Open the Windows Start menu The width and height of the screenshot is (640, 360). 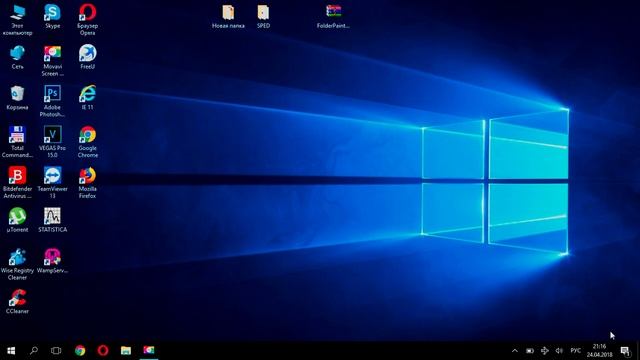pos(11,351)
